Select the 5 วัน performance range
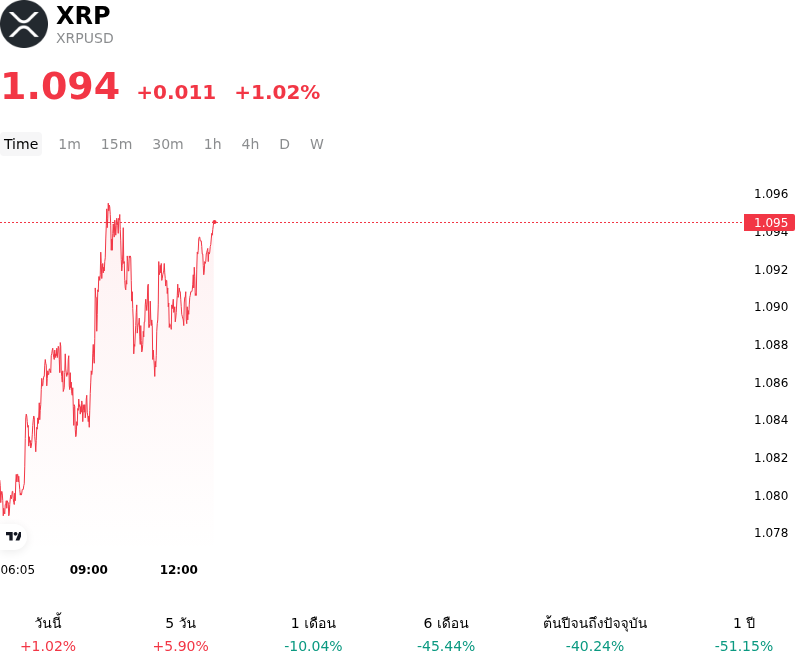This screenshot has width=800, height=666. click(181, 634)
